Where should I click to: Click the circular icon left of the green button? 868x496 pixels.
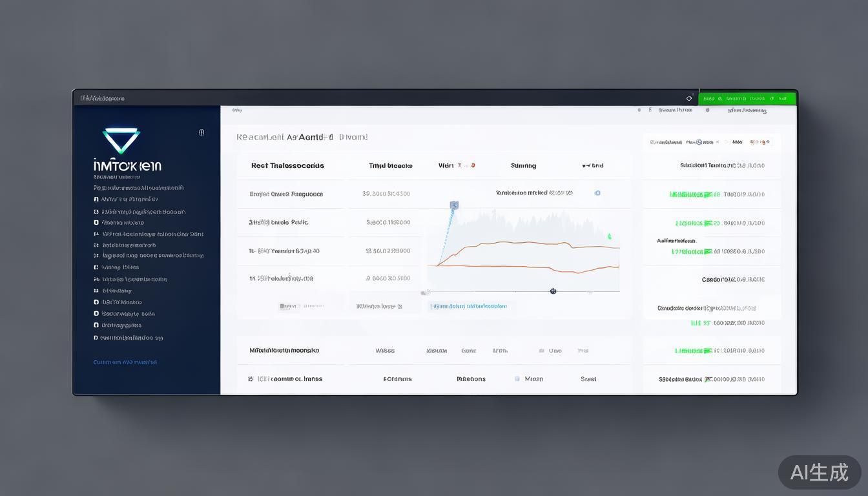pyautogui.click(x=689, y=99)
